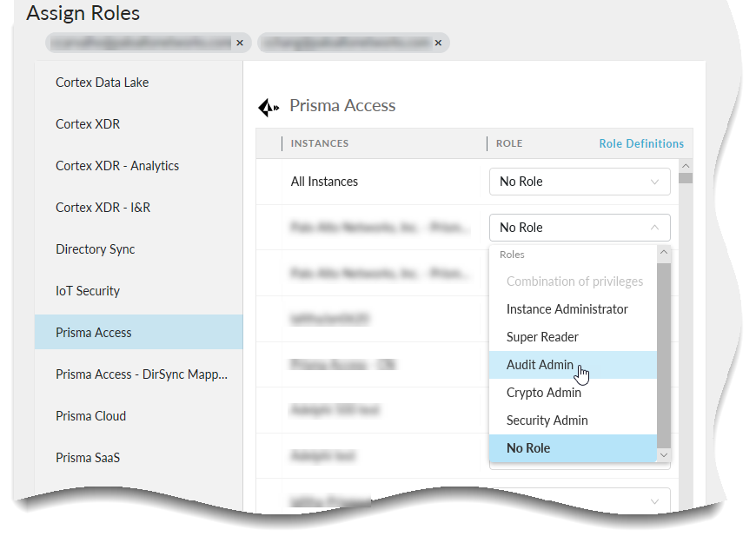The width and height of the screenshot is (756, 543).
Task: Open Directory Sync from the sidebar
Action: pyautogui.click(x=95, y=249)
